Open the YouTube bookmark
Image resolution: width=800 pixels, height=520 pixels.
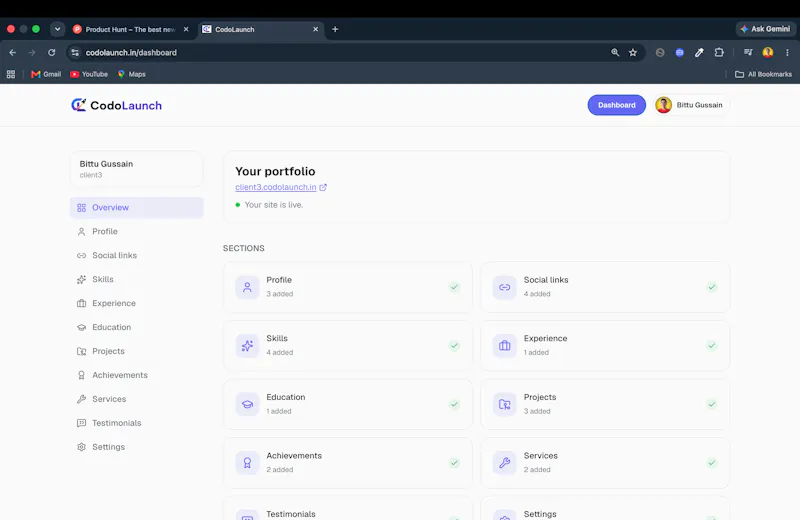[x=89, y=75]
